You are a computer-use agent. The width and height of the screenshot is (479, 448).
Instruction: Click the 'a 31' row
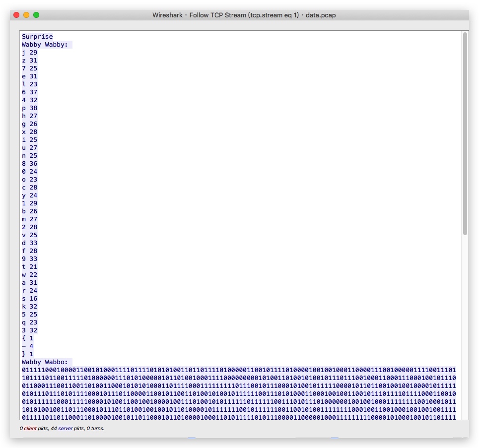point(29,283)
